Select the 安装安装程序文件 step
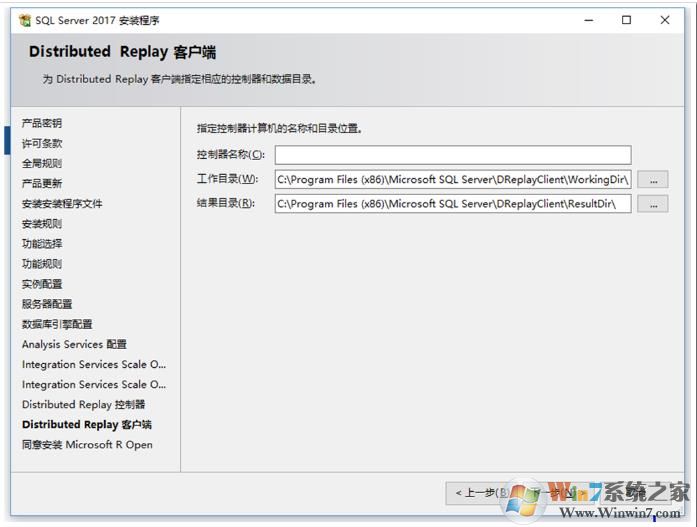Viewport: 697px width, 527px height. click(62, 204)
